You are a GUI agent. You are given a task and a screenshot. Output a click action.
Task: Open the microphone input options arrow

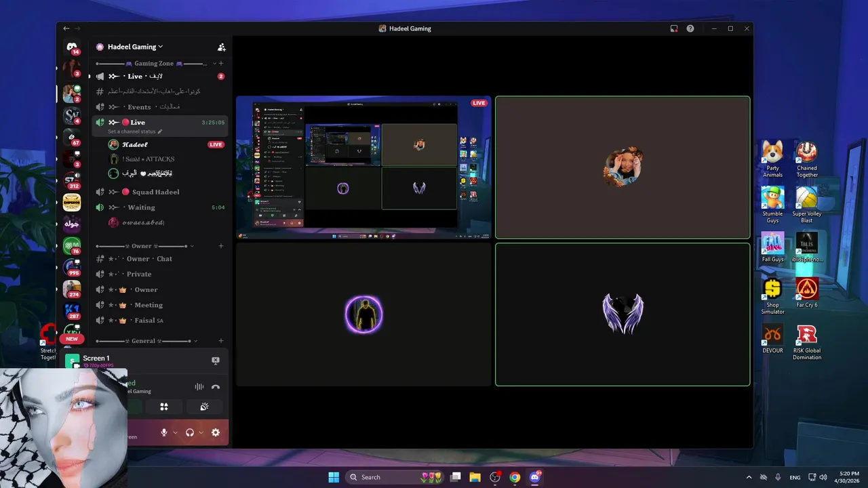(x=176, y=432)
